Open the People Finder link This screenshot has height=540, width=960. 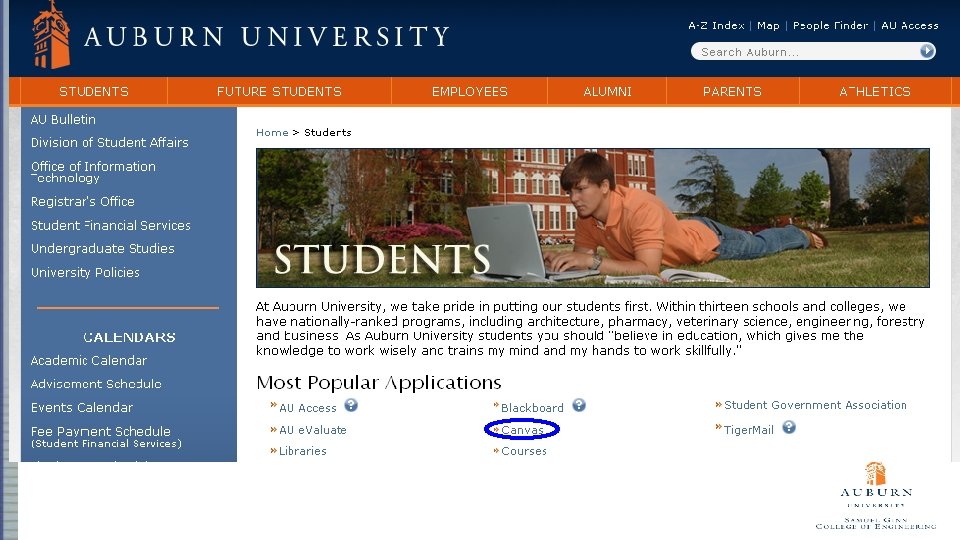tap(830, 26)
